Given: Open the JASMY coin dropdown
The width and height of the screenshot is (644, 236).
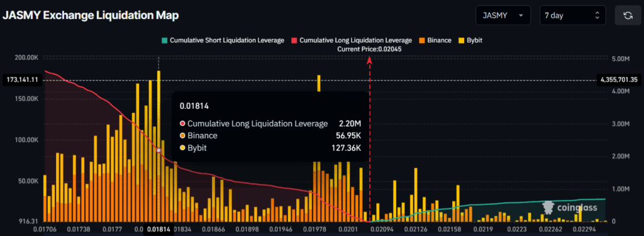Looking at the screenshot, I should 503,16.
